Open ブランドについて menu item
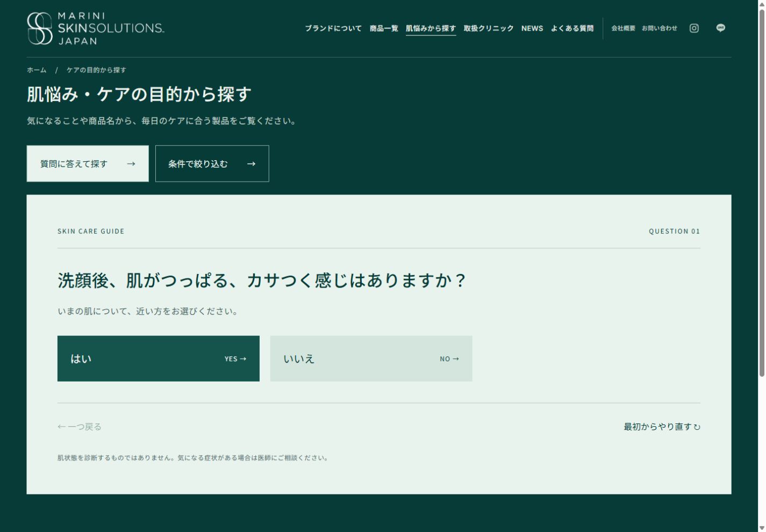The image size is (766, 532). [x=333, y=28]
